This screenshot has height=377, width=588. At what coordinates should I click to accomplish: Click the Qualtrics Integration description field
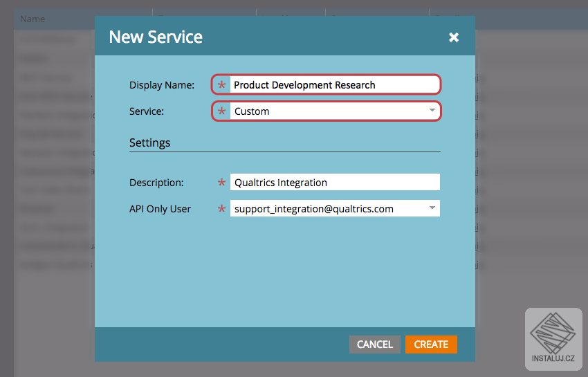pyautogui.click(x=334, y=183)
